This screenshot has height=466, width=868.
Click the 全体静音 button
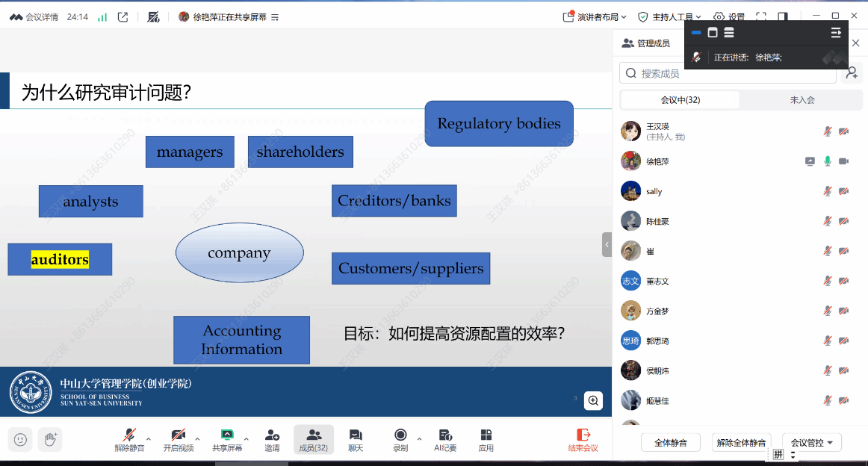click(x=670, y=442)
